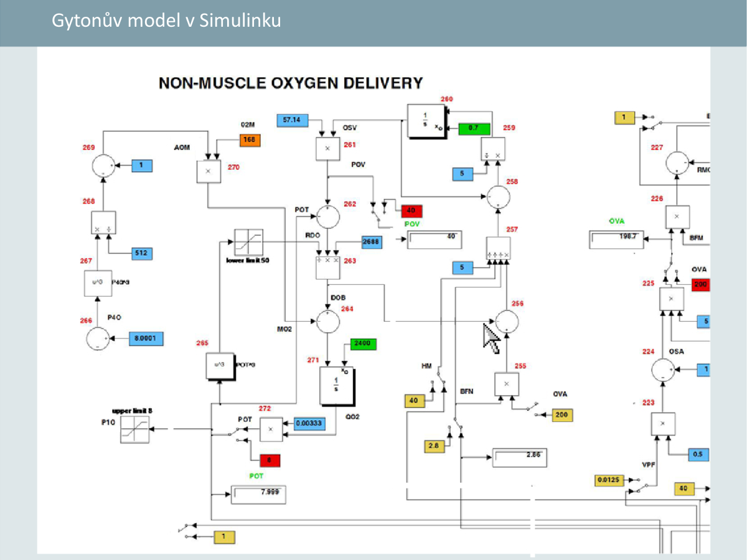The width and height of the screenshot is (747, 560).
Task: Click the product block 272 near POT
Action: (x=271, y=429)
